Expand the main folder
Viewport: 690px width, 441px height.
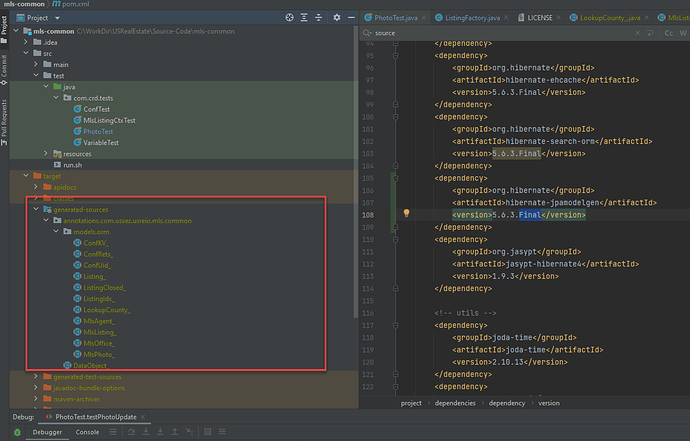36,64
